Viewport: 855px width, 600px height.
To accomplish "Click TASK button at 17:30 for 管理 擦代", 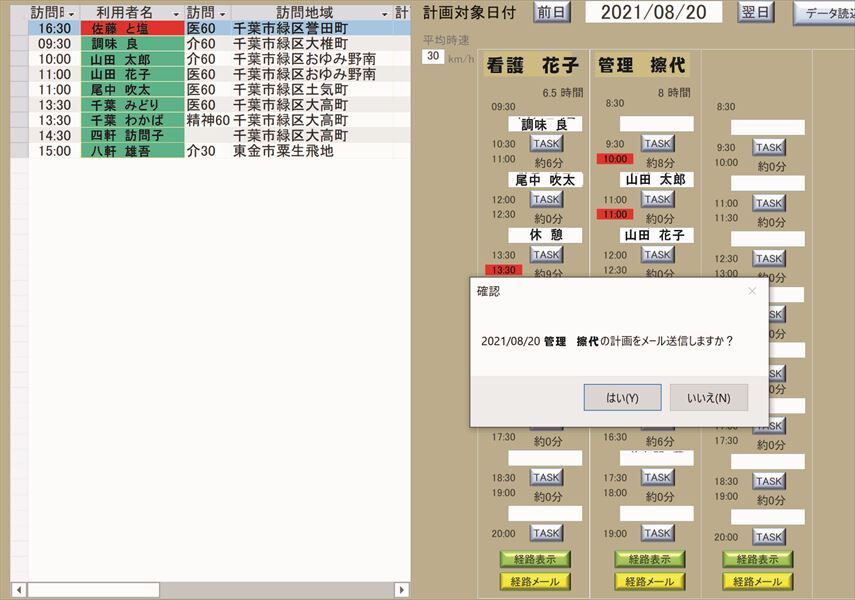I will 658,477.
